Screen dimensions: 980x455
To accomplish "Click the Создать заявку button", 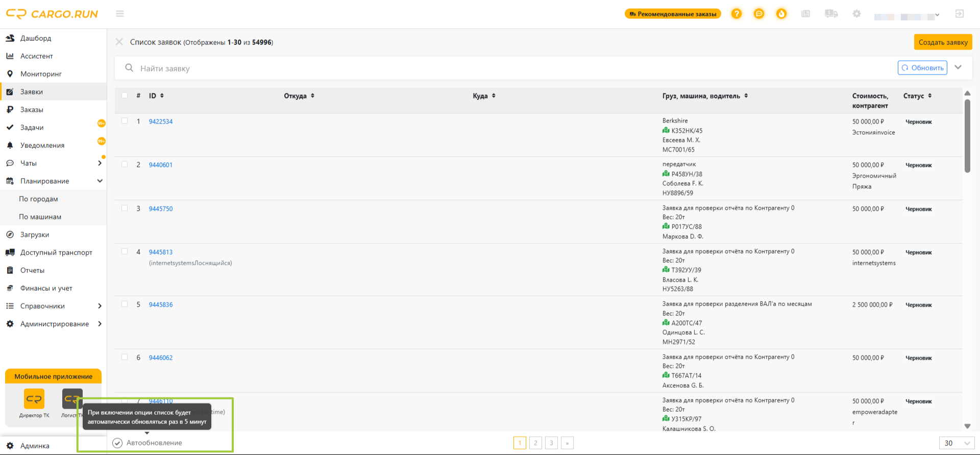I will (x=943, y=42).
